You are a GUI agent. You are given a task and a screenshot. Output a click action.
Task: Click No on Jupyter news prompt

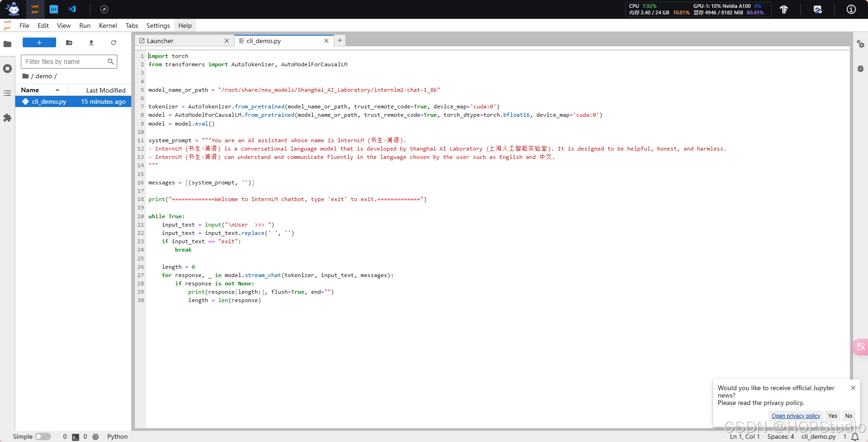849,416
